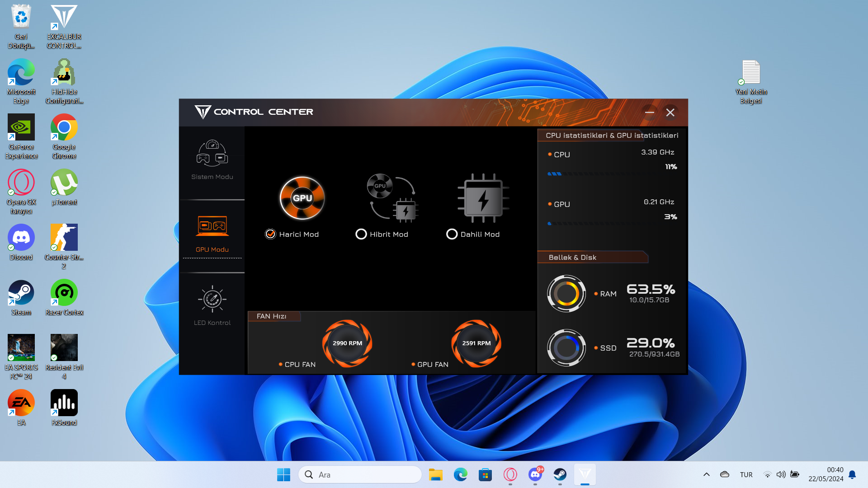The height and width of the screenshot is (488, 868).
Task: Click the GPU fan 2591 RPM gauge
Action: (x=476, y=343)
